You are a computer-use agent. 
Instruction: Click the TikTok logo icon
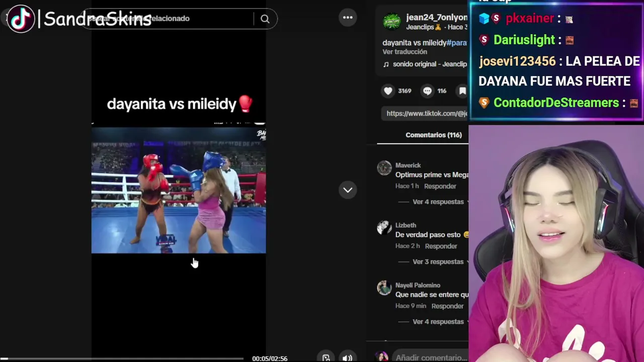(21, 19)
